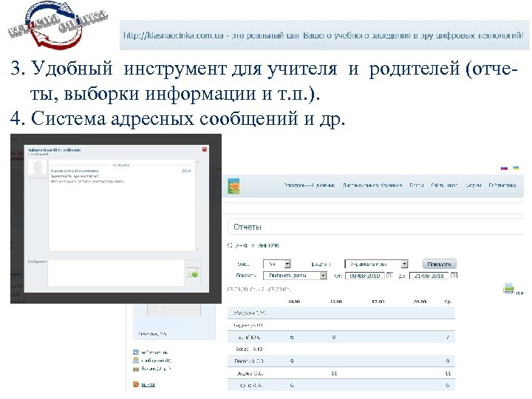The image size is (532, 399).
Task: Switch language using the Russian flag icon
Action: tap(504, 168)
